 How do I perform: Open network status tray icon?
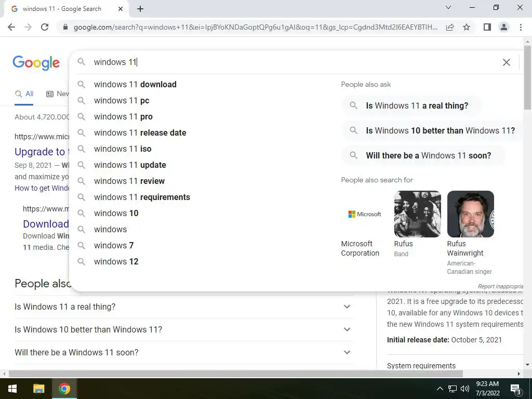(x=453, y=389)
